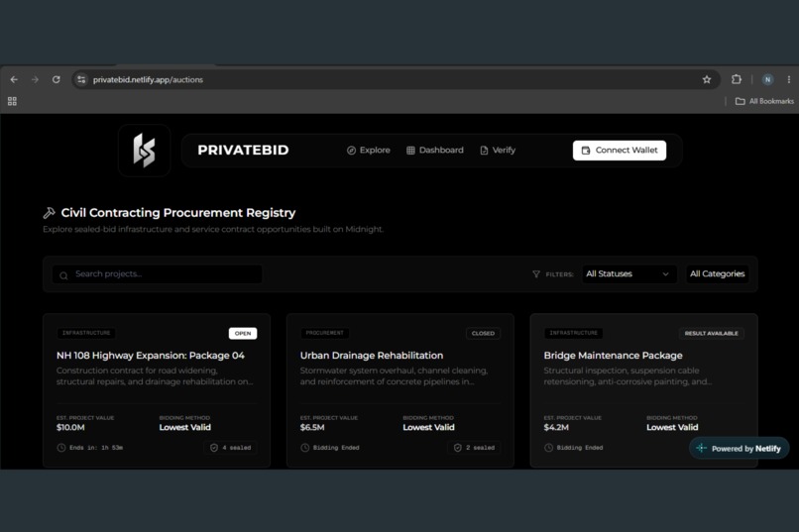Screen dimensions: 799x532
Task: Click the browser forward arrow
Action: coord(35,79)
